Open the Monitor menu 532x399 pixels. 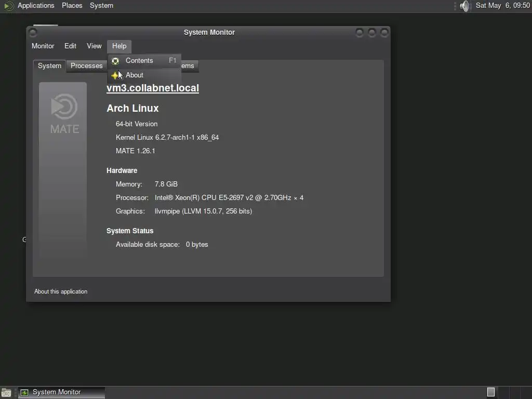pos(43,46)
